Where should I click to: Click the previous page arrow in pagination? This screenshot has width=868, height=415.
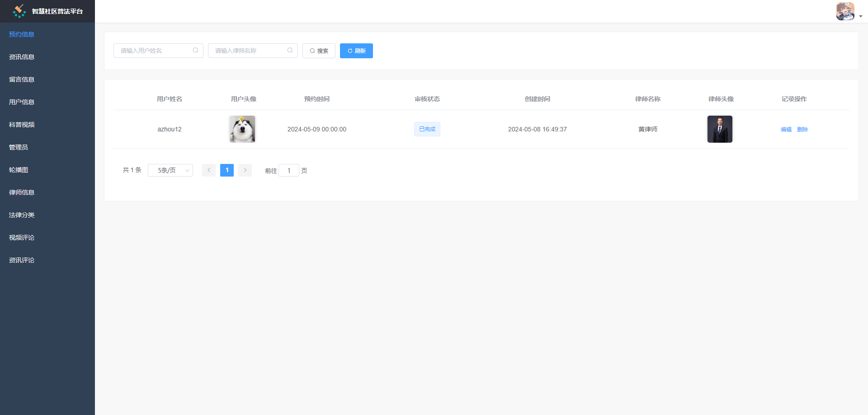[208, 170]
